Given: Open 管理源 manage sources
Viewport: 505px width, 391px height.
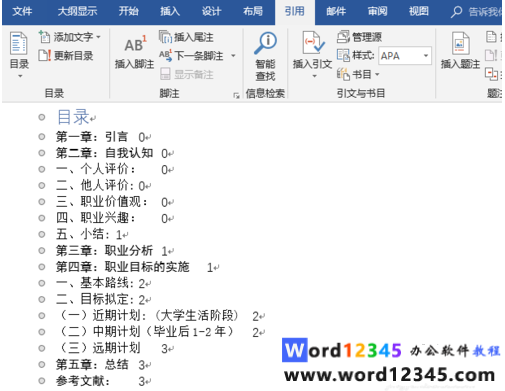Looking at the screenshot, I should click(359, 37).
